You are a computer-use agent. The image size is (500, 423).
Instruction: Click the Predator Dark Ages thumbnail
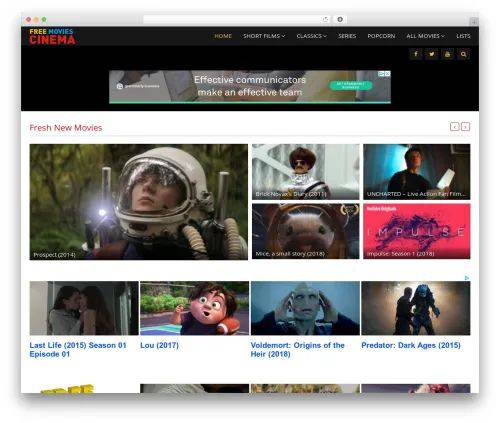pos(416,308)
